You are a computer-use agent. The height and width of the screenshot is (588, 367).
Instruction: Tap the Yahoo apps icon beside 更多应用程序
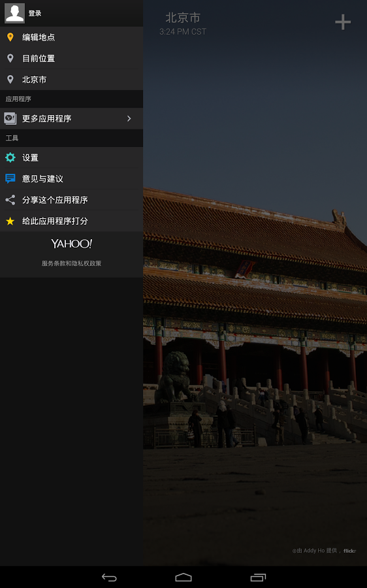pos(10,118)
